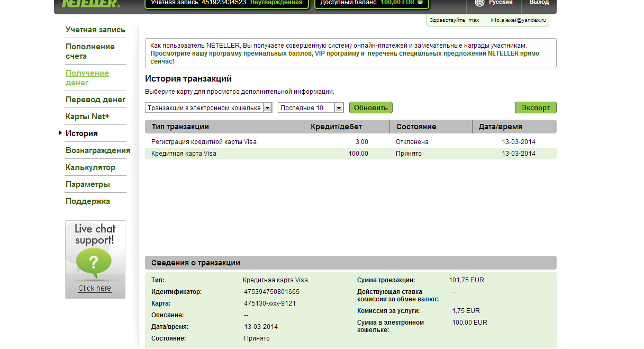644x349 pixels.
Task: Click the NETELLER logo
Action: tap(90, 3)
